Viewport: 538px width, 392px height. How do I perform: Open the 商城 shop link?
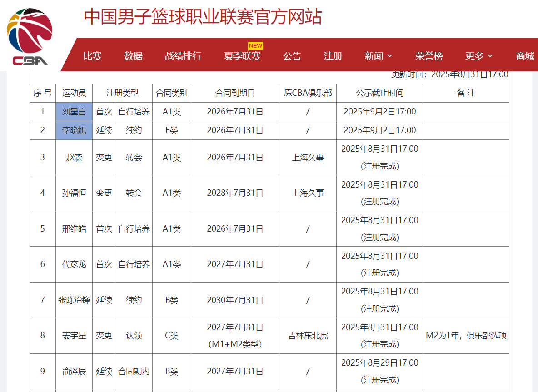[x=525, y=56]
